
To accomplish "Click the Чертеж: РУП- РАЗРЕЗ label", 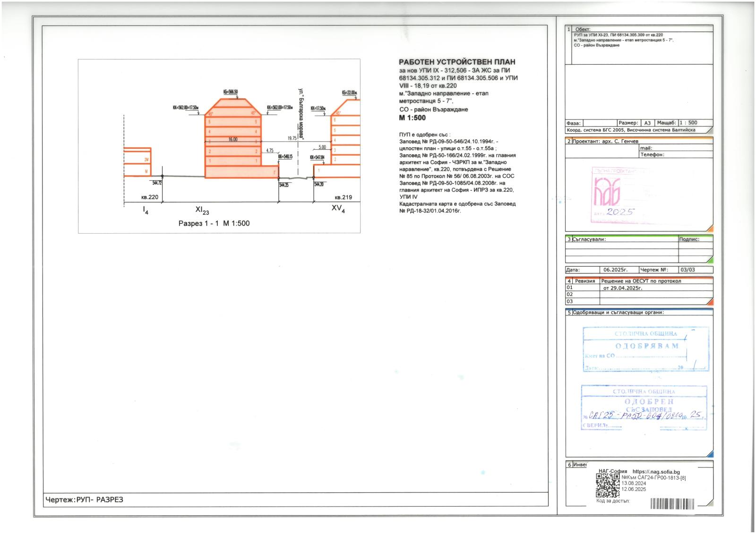I will click(84, 500).
